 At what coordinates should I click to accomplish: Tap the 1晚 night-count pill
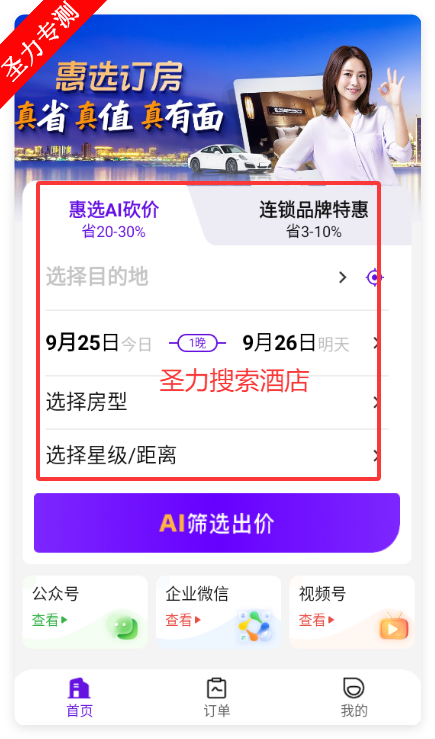[197, 343]
